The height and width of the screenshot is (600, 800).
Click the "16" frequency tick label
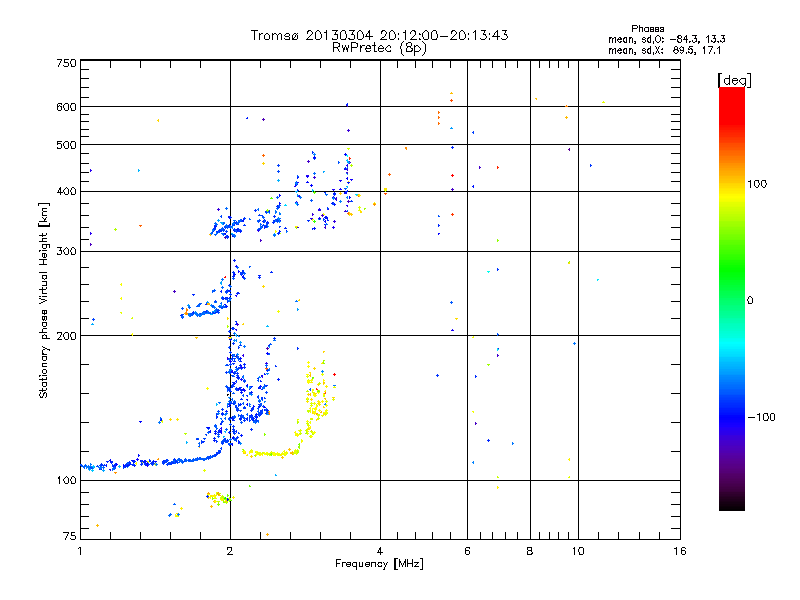tap(680, 551)
